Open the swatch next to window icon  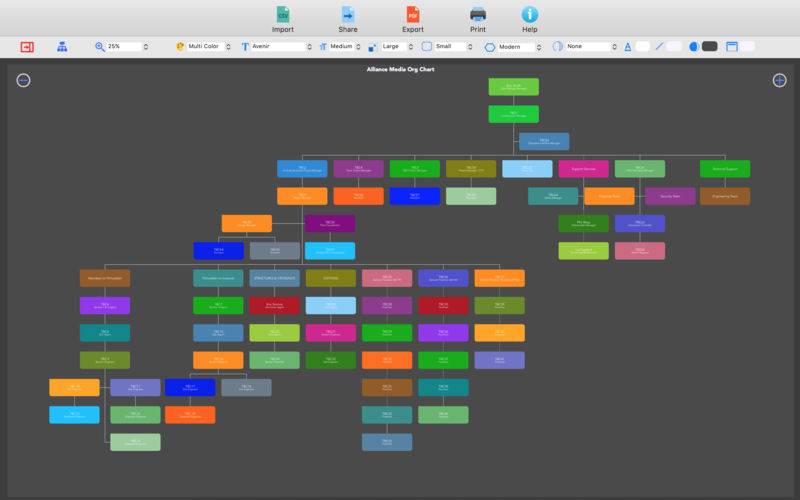[x=748, y=46]
